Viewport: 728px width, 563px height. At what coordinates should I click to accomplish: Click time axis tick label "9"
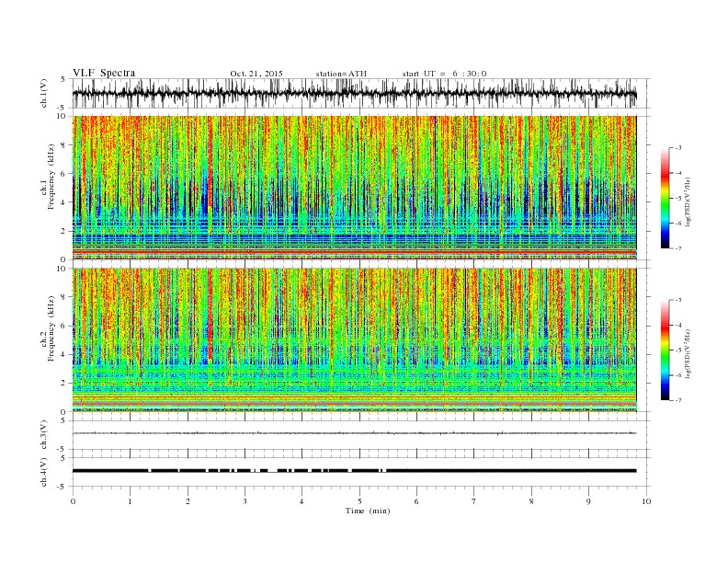point(588,501)
